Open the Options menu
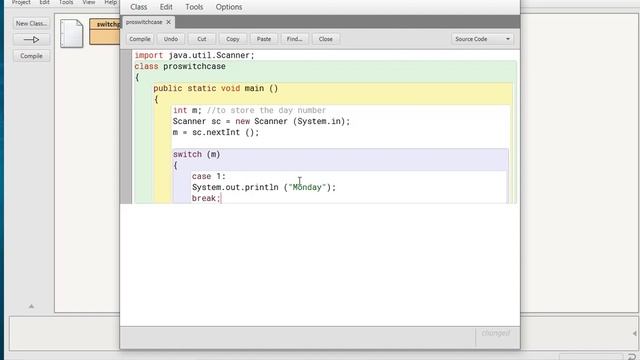 click(x=229, y=7)
